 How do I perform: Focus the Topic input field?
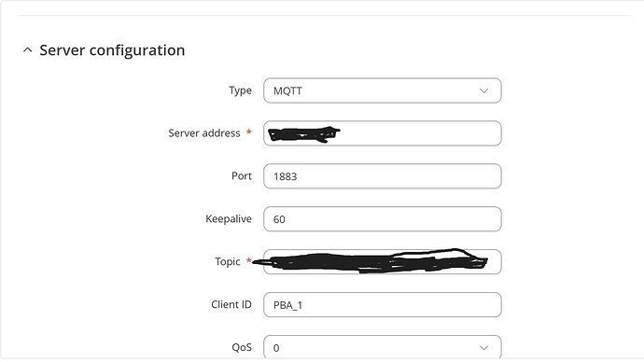click(x=383, y=262)
